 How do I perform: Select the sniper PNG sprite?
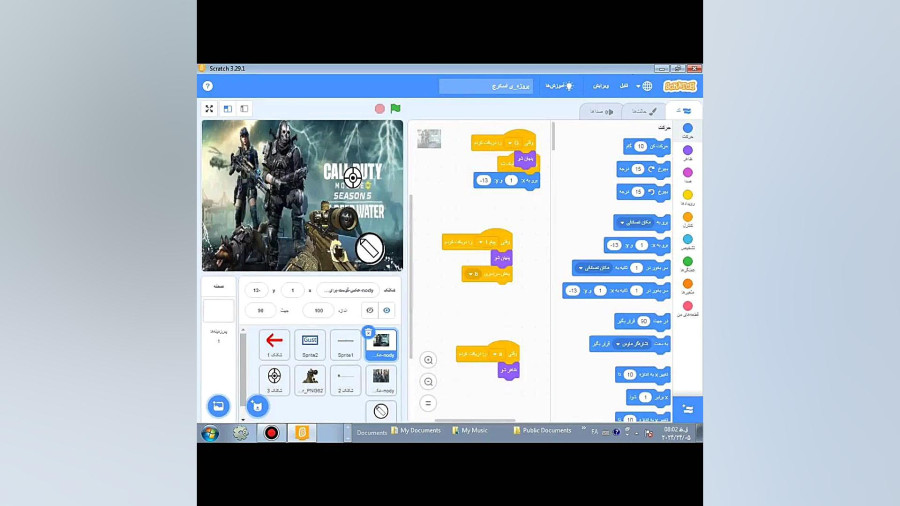point(310,380)
